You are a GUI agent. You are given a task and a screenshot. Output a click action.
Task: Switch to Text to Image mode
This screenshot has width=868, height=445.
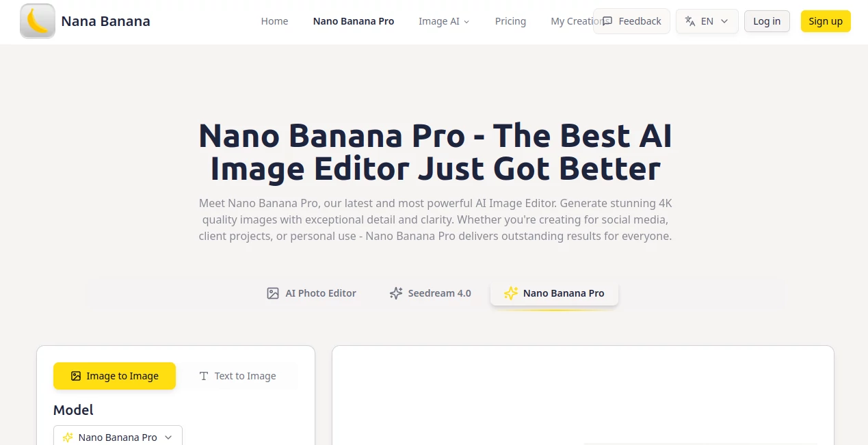pyautogui.click(x=238, y=376)
